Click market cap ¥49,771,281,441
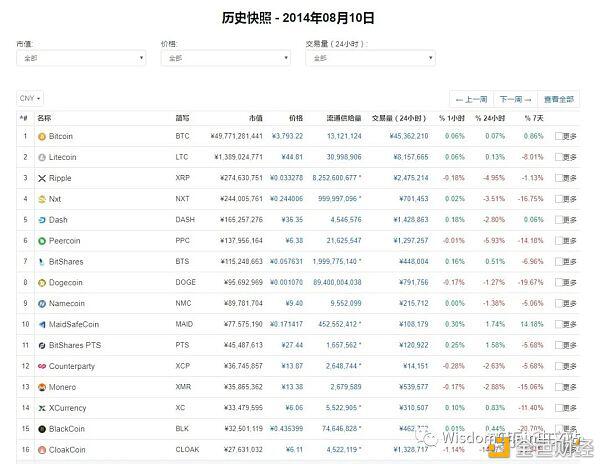Image resolution: width=600 pixels, height=464 pixels. coord(236,136)
